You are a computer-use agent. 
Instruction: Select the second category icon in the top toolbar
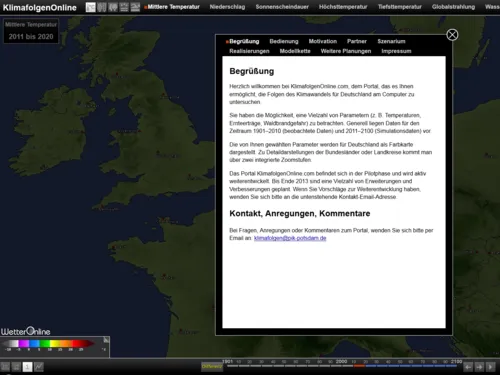[x=102, y=7]
